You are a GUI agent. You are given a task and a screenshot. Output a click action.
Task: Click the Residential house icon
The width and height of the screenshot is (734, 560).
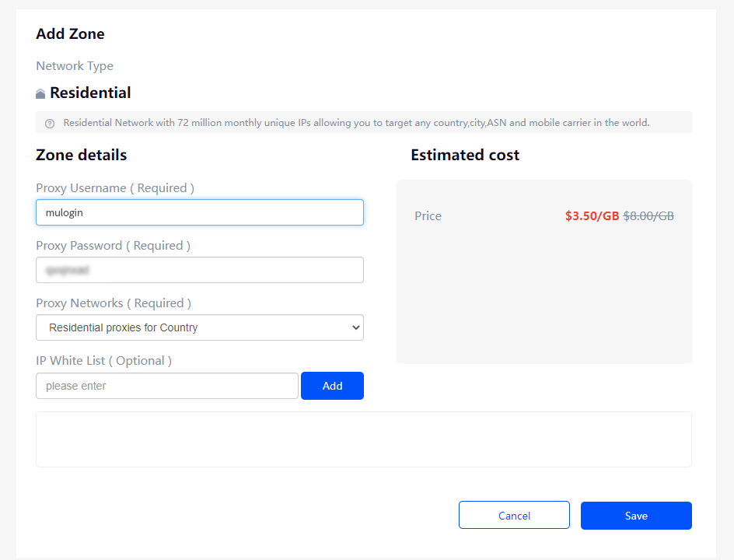[x=40, y=93]
